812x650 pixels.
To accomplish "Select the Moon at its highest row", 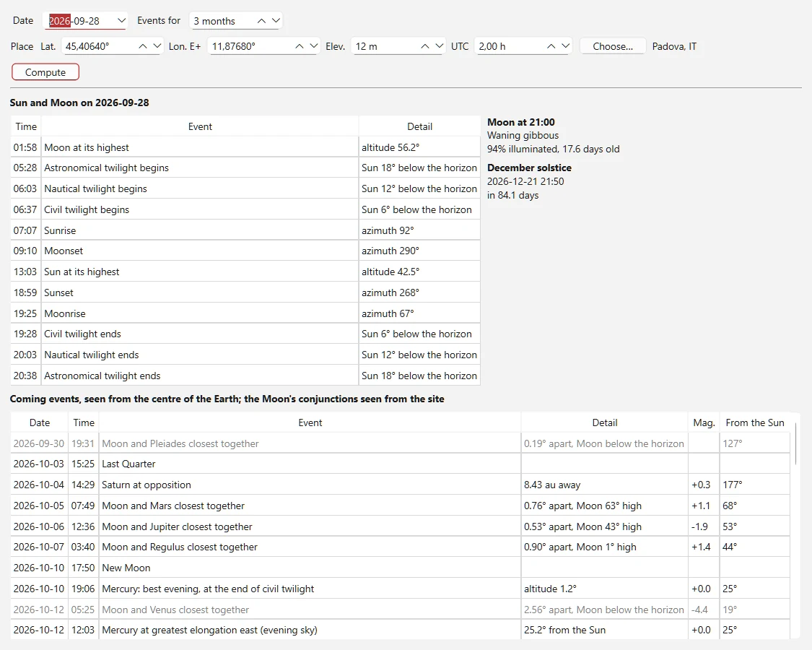I will (245, 147).
